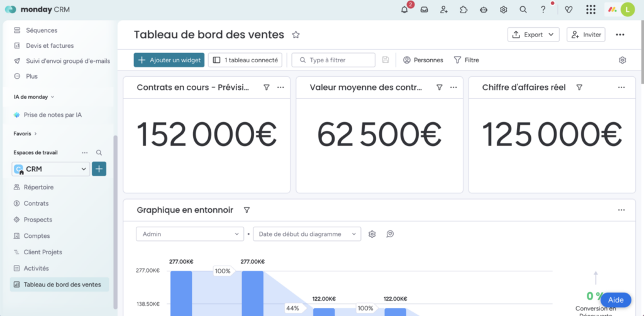Screen dimensions: 644x316
Task: Click the filter icon on Chiffre d'affaires réel widget
Action: [x=579, y=87]
